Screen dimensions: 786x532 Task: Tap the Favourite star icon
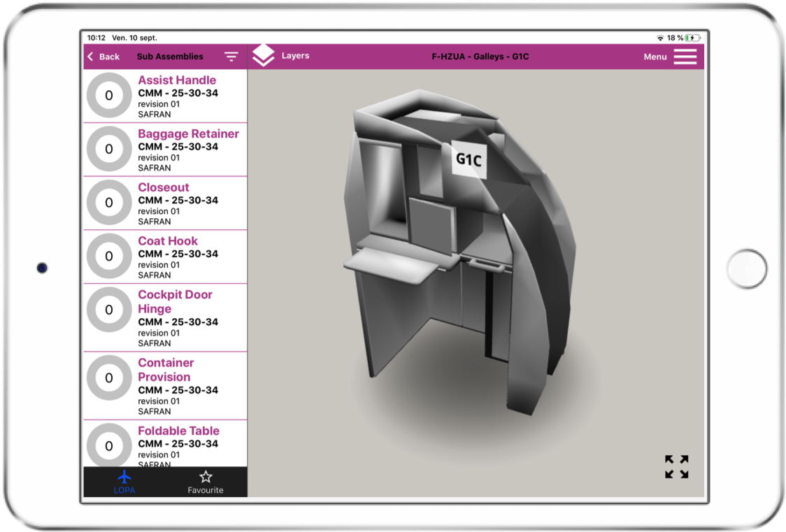tap(206, 477)
